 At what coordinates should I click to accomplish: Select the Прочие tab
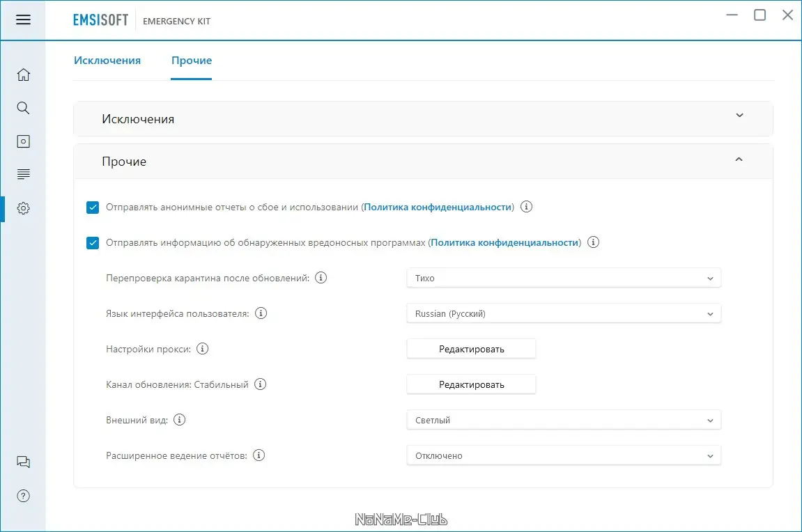[x=192, y=61]
